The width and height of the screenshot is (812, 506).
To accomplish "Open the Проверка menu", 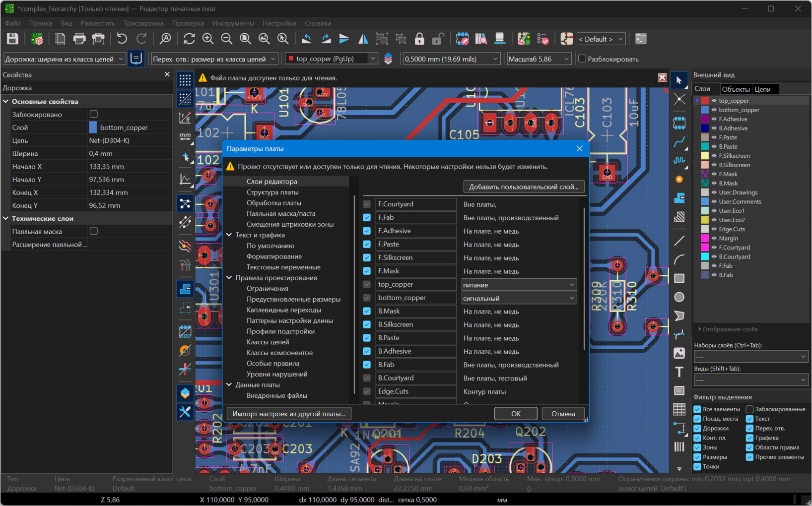I will coord(188,23).
